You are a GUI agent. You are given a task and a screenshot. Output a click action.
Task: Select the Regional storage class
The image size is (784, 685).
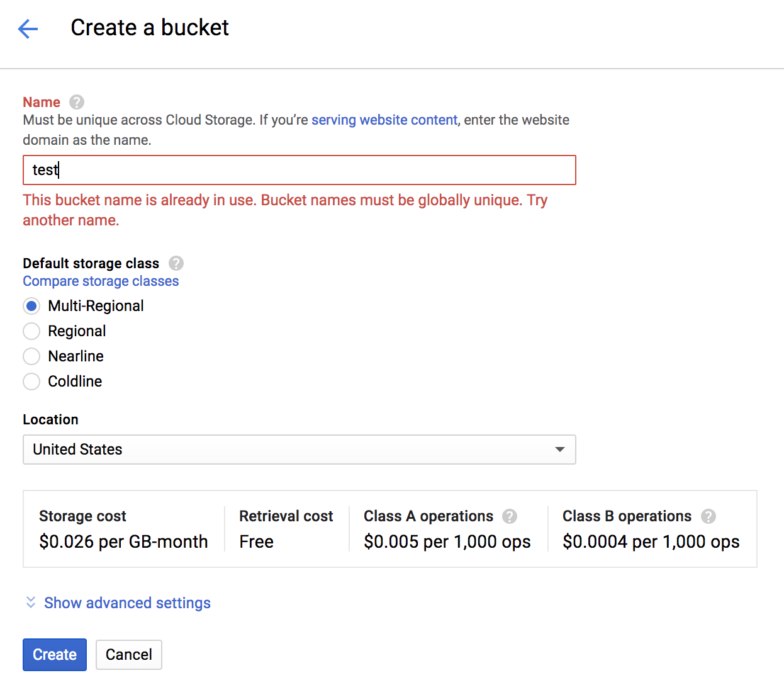(31, 331)
